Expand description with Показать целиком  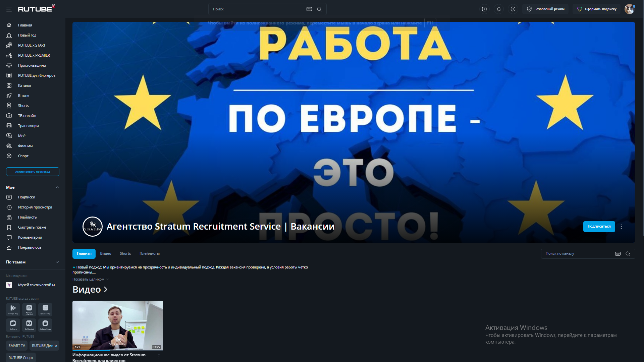pyautogui.click(x=91, y=279)
